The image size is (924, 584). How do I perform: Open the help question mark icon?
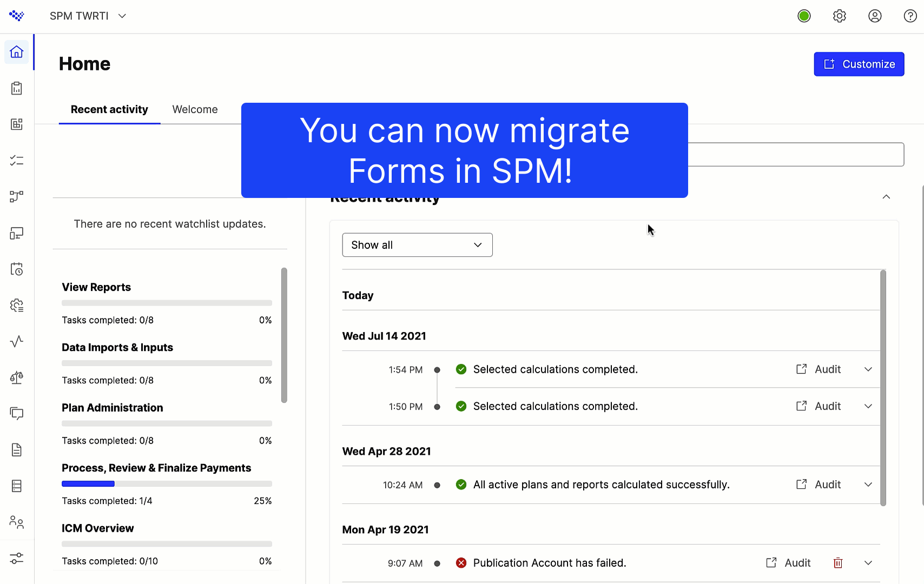point(910,16)
